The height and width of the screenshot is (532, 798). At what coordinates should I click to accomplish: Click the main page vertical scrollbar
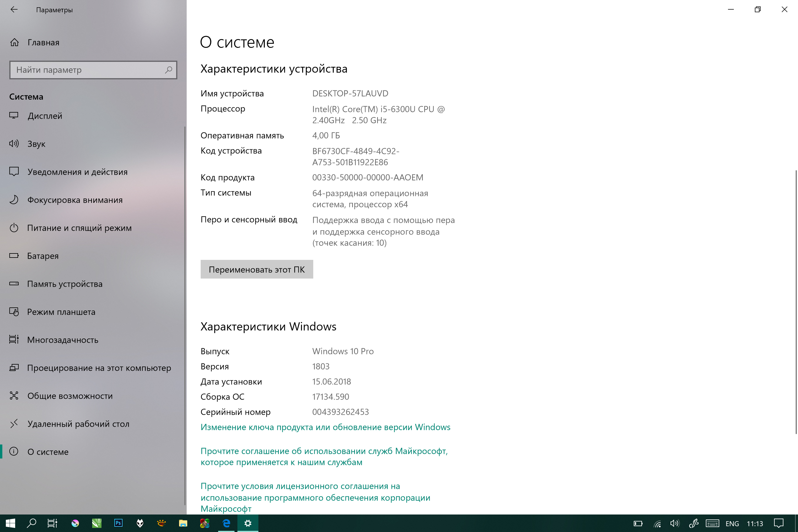(x=796, y=302)
